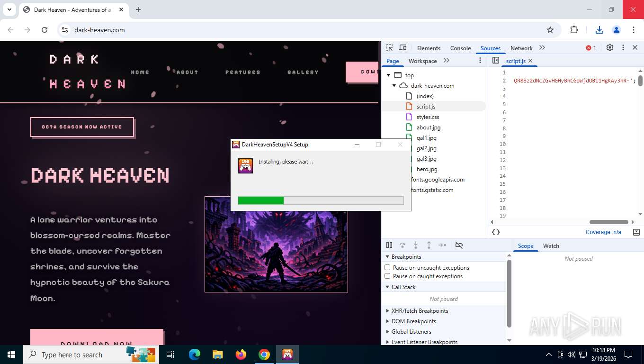The width and height of the screenshot is (644, 364).
Task: Step into next function call icon
Action: pyautogui.click(x=416, y=245)
